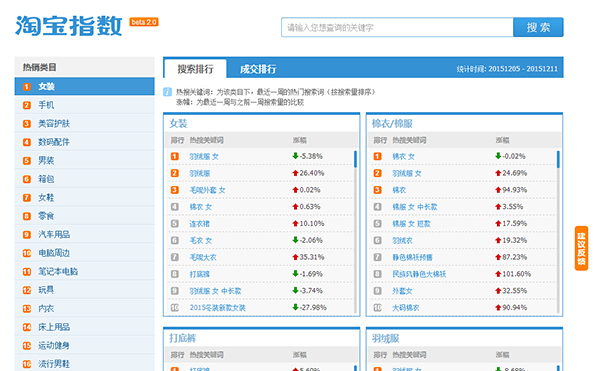This screenshot has height=371, width=600.
Task: Click the red up arrow beside 26.40%
Action: pyautogui.click(x=295, y=173)
